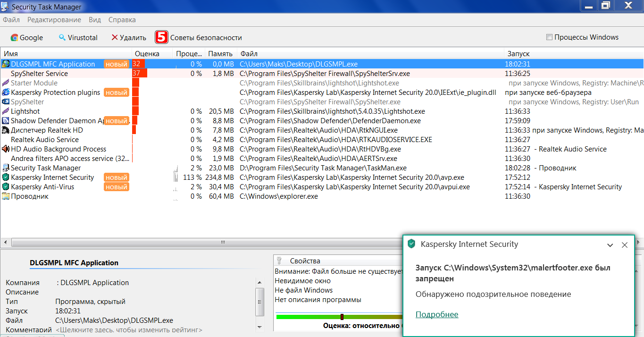Image resolution: width=644 pixels, height=337 pixels.
Task: Toggle the Процессы Windows checkbox
Action: point(549,37)
